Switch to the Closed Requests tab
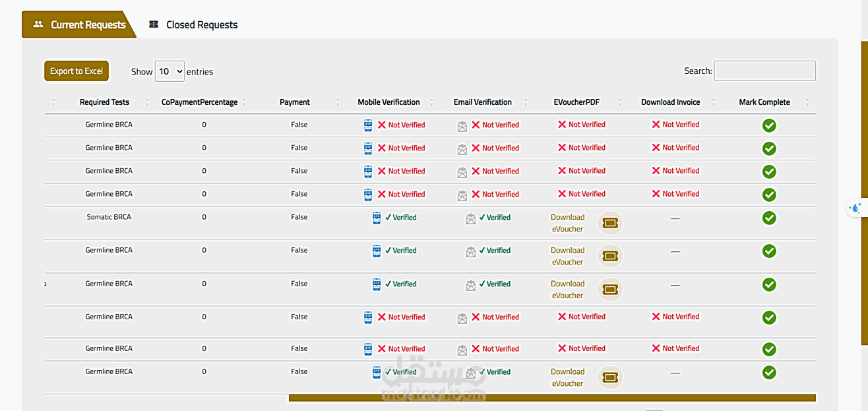 pos(194,25)
